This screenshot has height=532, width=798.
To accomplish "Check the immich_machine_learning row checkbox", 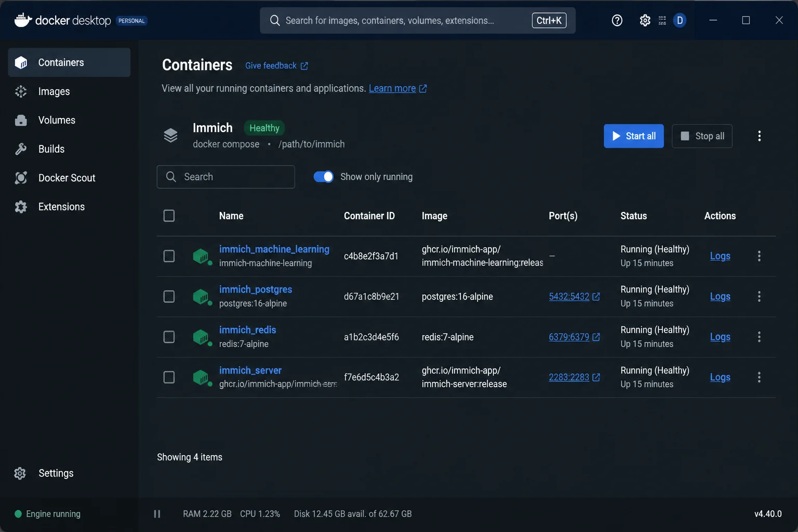I will point(169,256).
